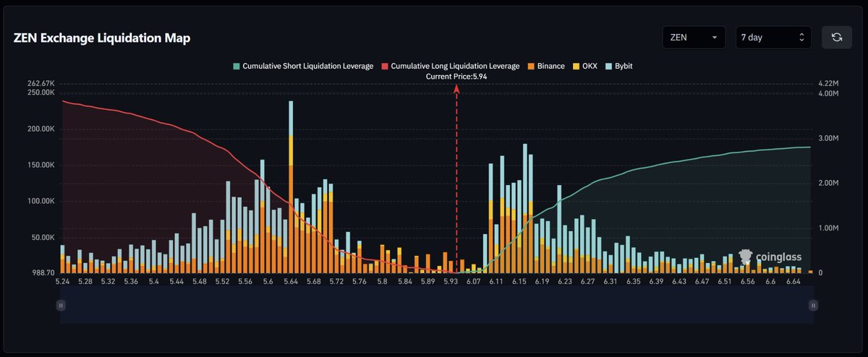The height and width of the screenshot is (357, 868).
Task: Grab the left pause-style range slider handle
Action: click(61, 306)
